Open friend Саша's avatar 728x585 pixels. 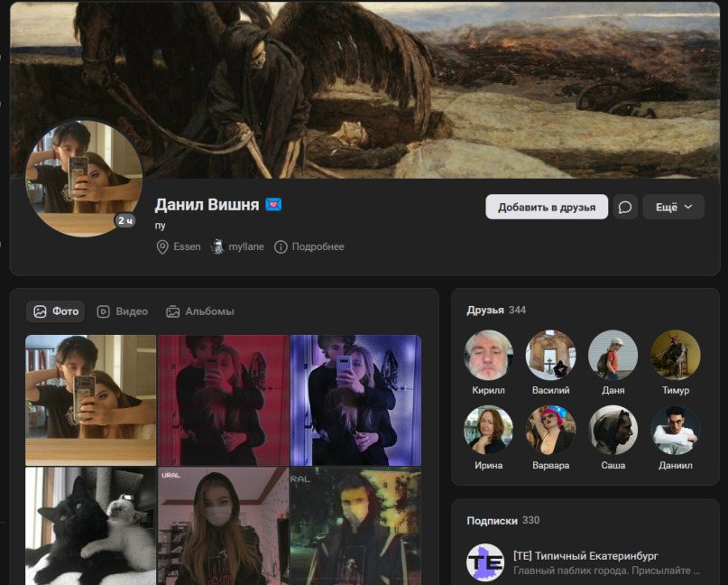coord(613,430)
